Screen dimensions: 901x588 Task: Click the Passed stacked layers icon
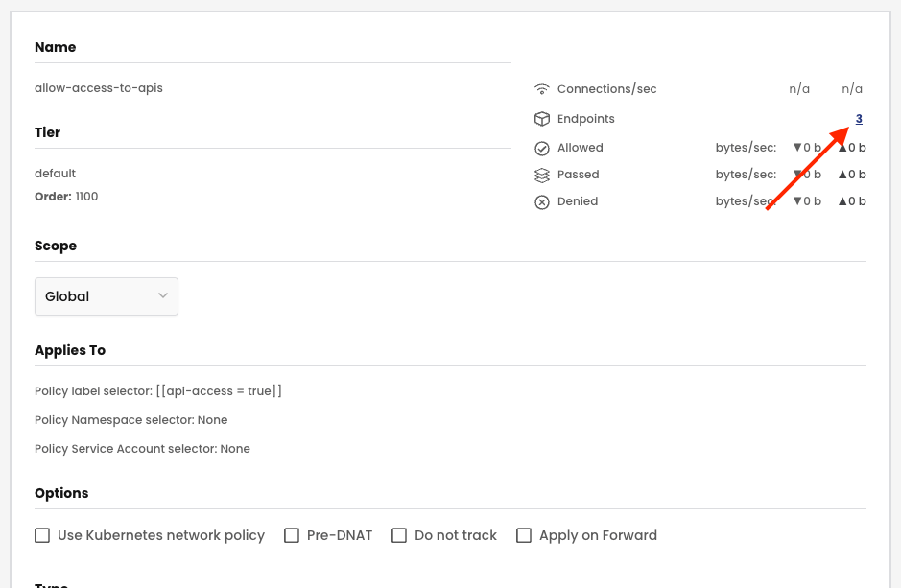pos(542,175)
